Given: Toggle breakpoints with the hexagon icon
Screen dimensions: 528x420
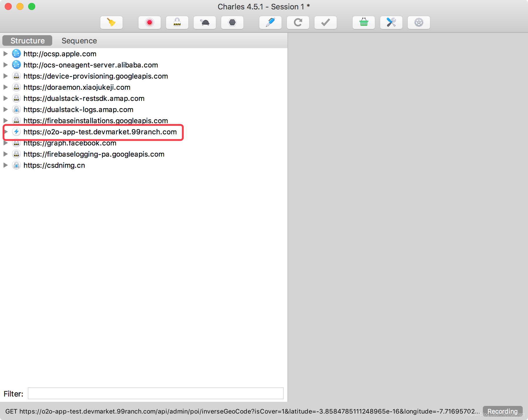Looking at the screenshot, I should coord(232,23).
